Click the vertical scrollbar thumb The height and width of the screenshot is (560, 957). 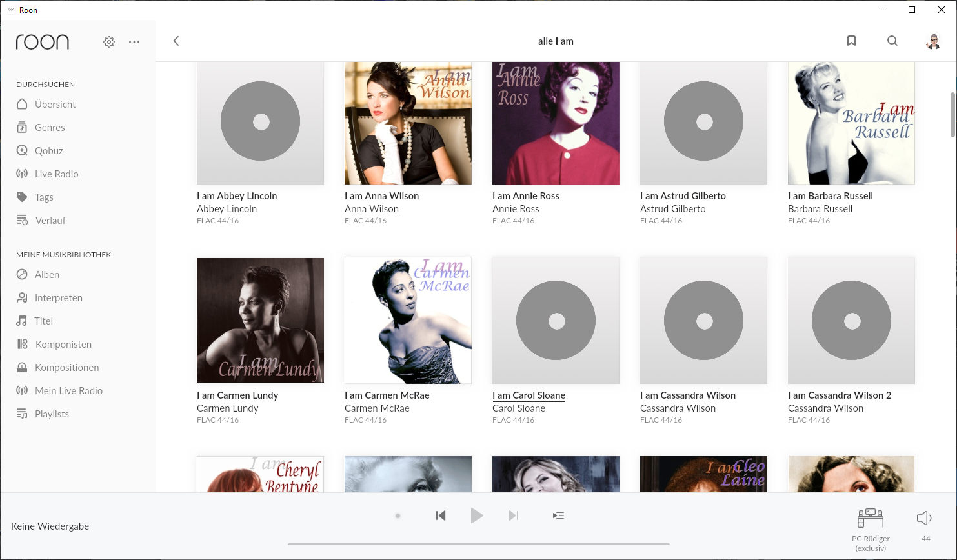(x=952, y=115)
